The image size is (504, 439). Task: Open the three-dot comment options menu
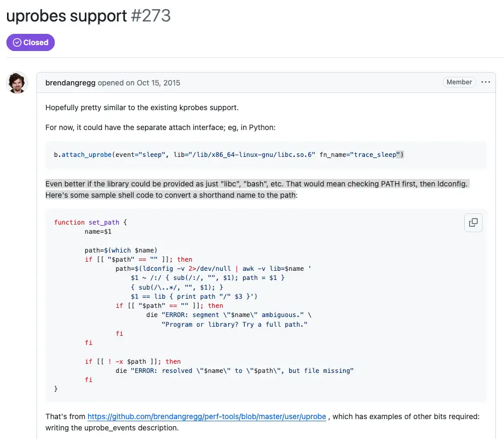486,82
